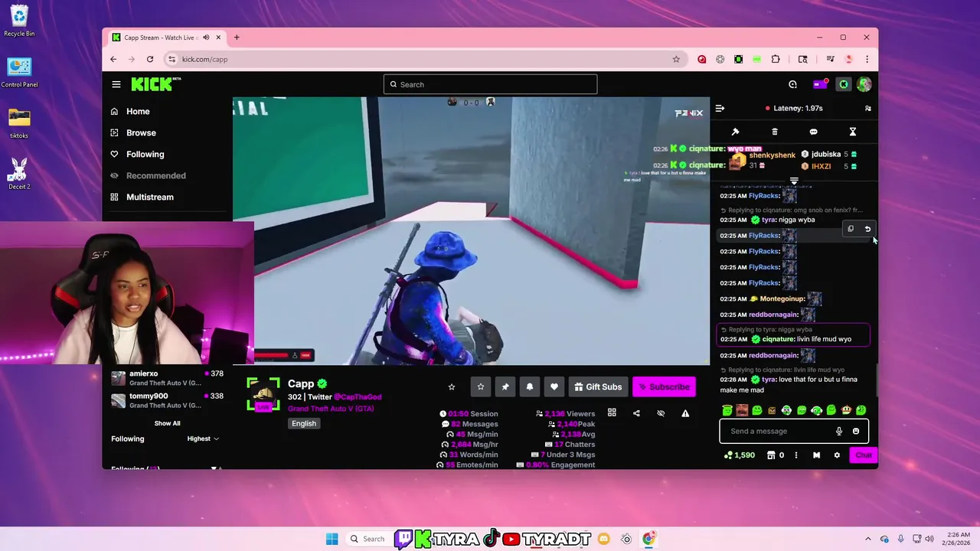Click the M icon below the chat box
Viewport: 980px width, 551px height.
pyautogui.click(x=816, y=455)
